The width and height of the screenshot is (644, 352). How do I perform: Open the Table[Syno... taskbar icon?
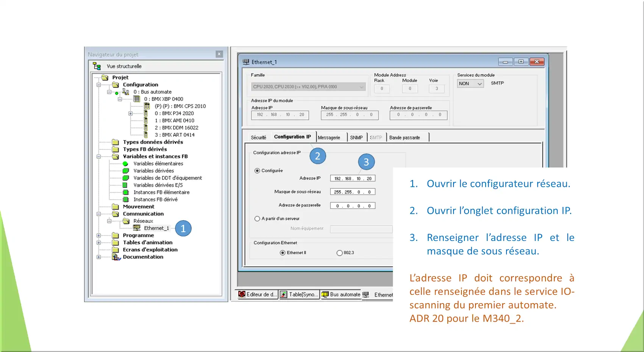coord(284,294)
